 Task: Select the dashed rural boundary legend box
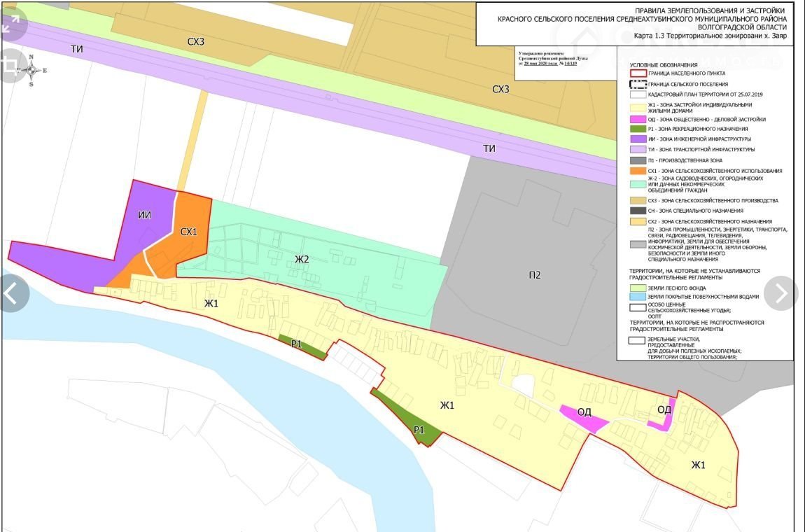637,84
